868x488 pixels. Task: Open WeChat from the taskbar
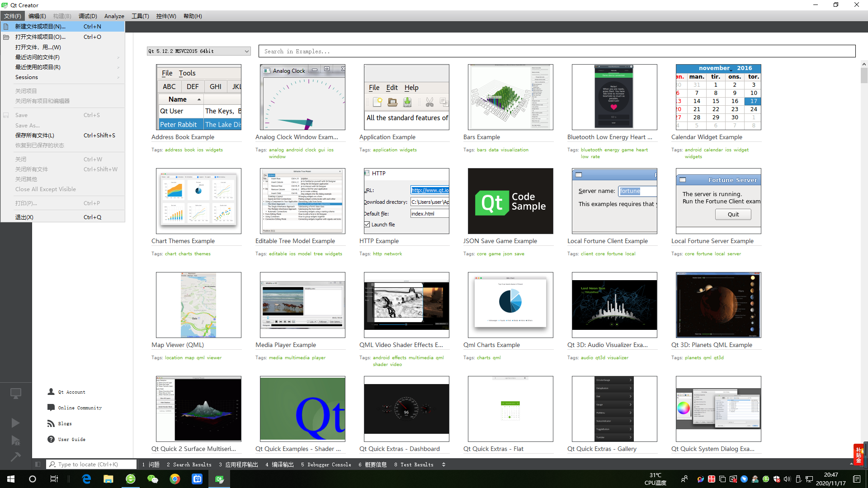[x=153, y=479]
